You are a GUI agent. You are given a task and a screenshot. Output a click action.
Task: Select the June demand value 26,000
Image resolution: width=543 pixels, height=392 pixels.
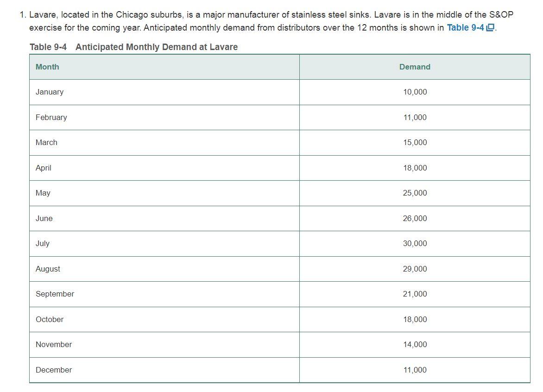pyautogui.click(x=414, y=218)
